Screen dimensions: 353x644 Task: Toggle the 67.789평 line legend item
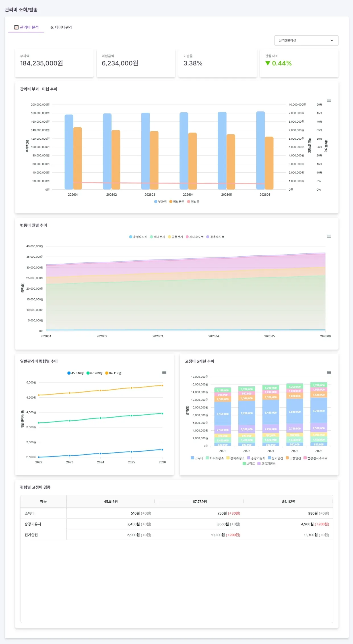tap(95, 373)
